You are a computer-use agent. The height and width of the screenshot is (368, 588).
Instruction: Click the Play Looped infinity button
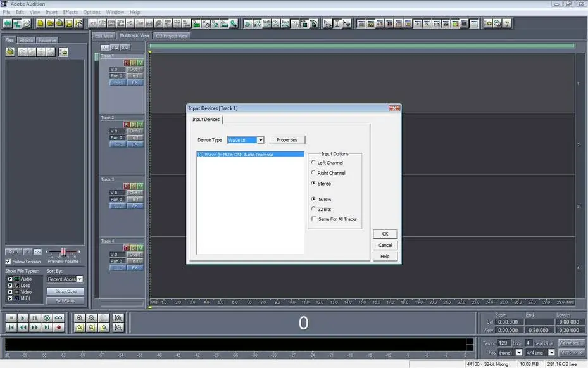(58, 318)
